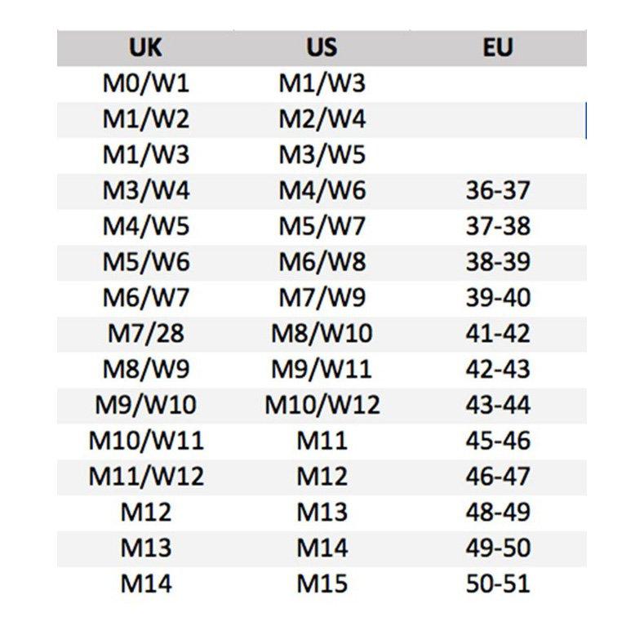Viewport: 644px width, 644px height.
Task: Click the M8/W10 US size cell
Action: tap(322, 334)
